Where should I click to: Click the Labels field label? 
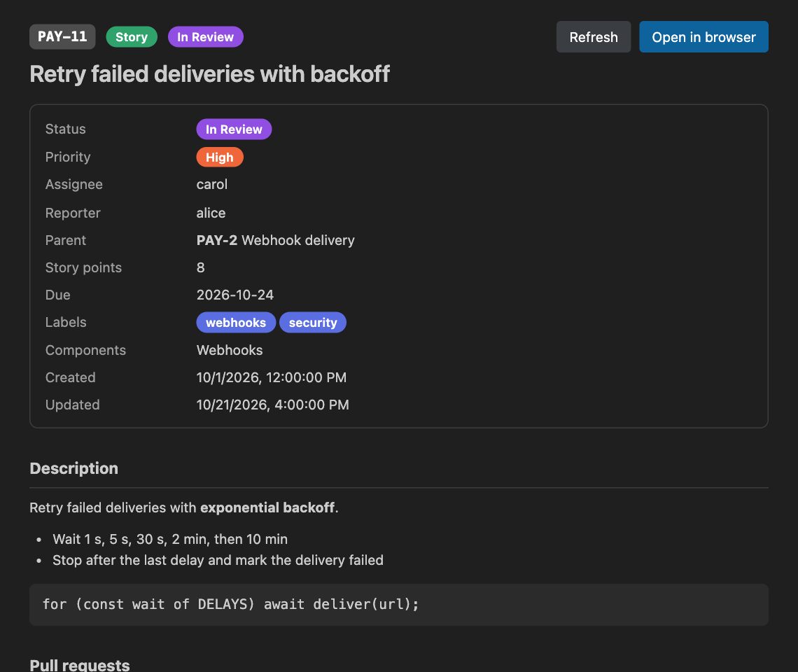(66, 322)
